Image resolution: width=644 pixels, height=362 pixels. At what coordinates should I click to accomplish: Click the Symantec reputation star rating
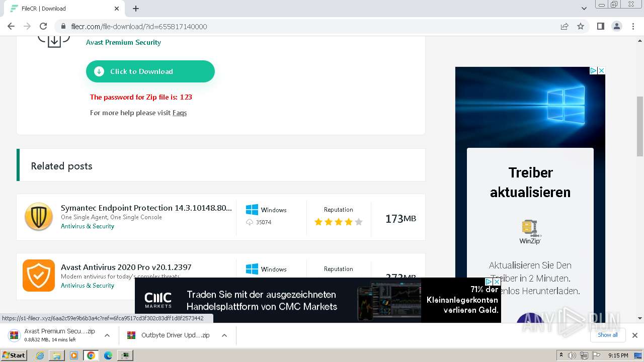[x=338, y=222]
